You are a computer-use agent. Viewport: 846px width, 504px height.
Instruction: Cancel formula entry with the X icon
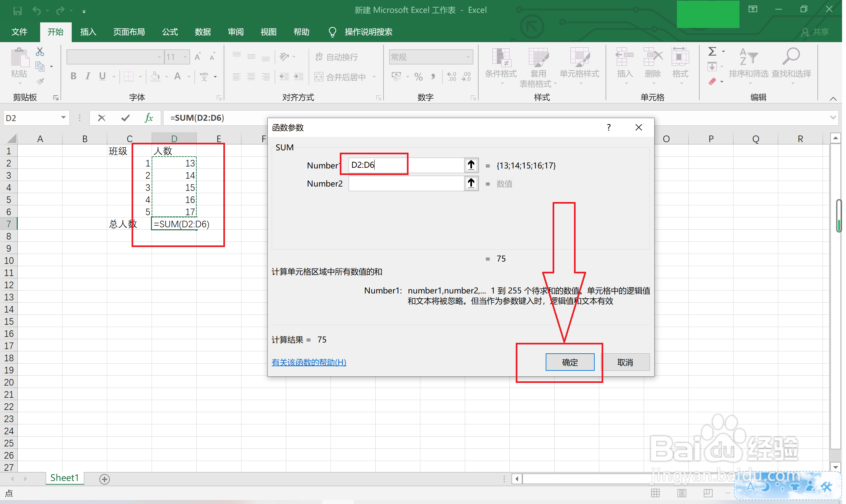tap(102, 118)
